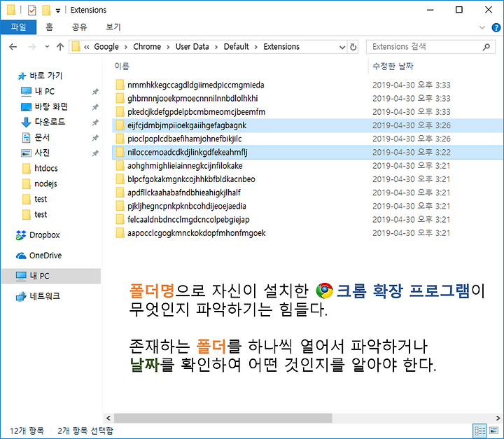Expand the address bar history dropdown
The width and height of the screenshot is (504, 439).
pyautogui.click(x=342, y=48)
